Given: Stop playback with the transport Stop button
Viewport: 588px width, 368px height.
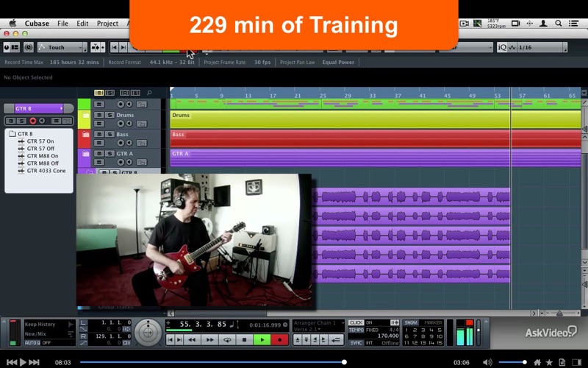Looking at the screenshot, I should click(x=245, y=340).
